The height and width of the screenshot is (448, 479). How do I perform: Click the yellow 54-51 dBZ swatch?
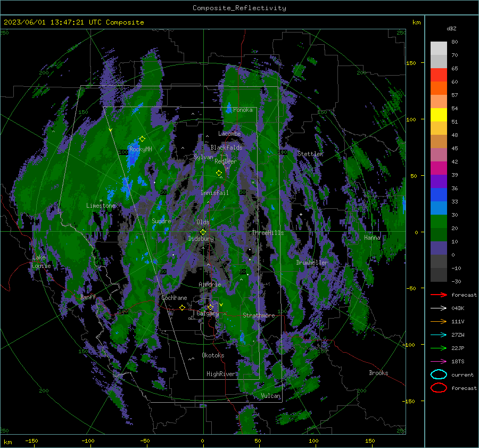(x=439, y=115)
